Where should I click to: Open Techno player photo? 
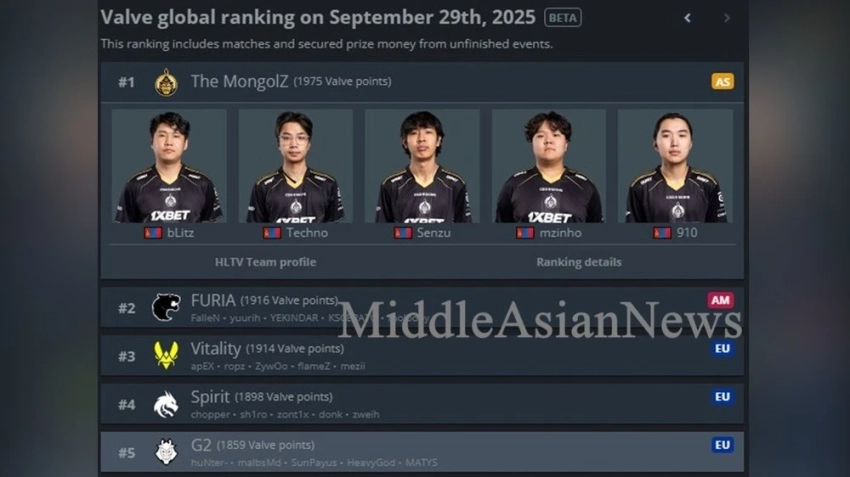tap(295, 166)
